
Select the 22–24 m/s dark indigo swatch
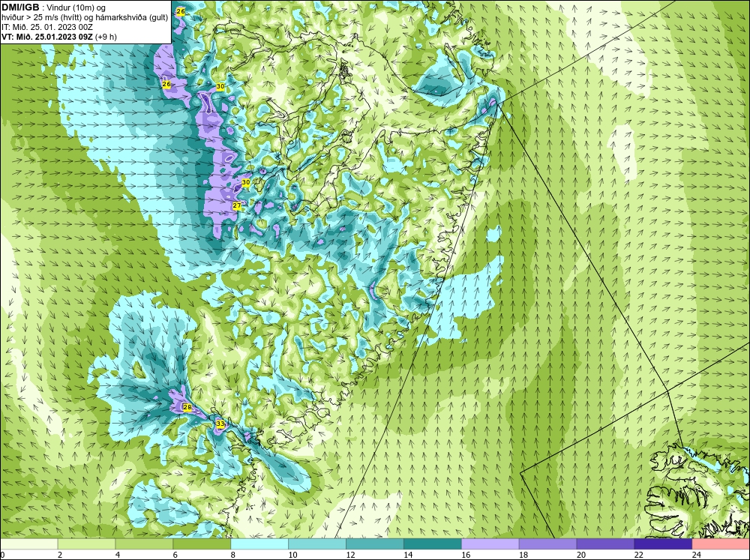point(663,544)
